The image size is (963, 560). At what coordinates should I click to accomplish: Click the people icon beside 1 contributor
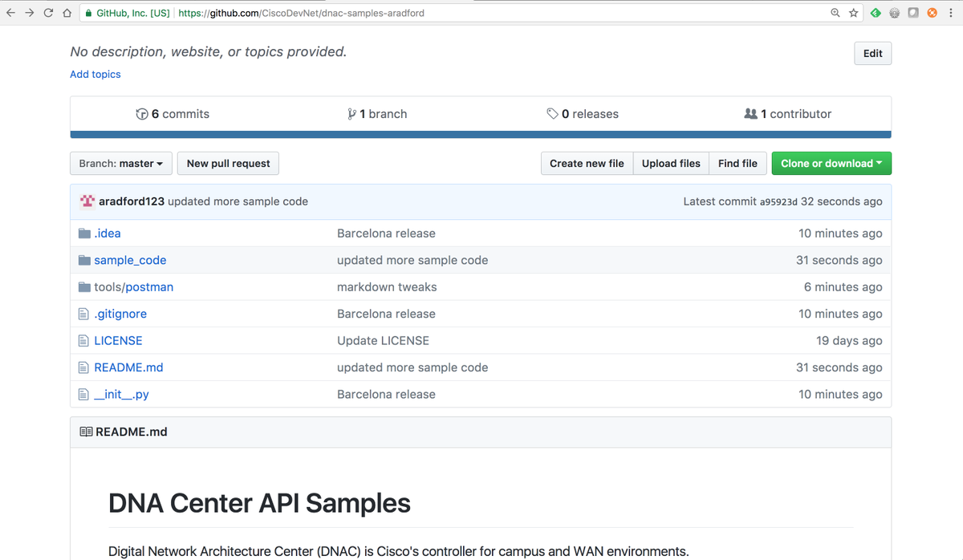coord(750,114)
